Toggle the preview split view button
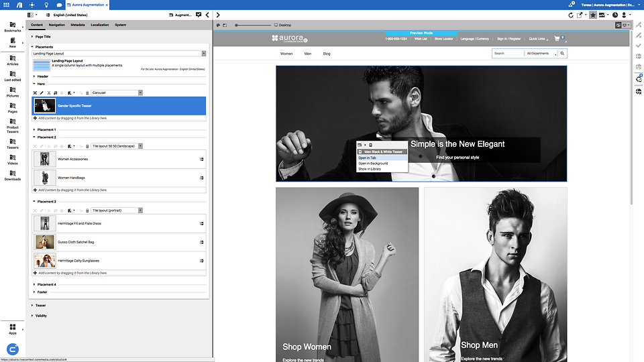 (618, 25)
